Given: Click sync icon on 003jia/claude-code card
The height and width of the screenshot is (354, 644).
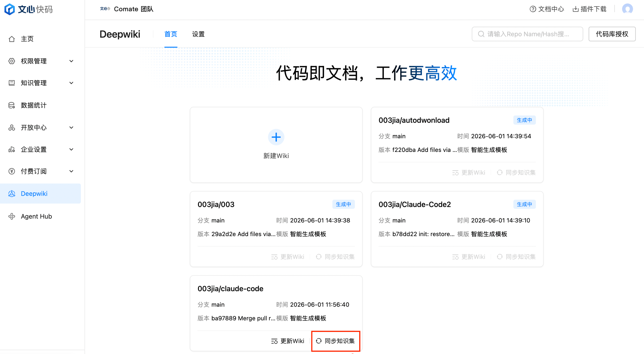Looking at the screenshot, I should coord(319,341).
